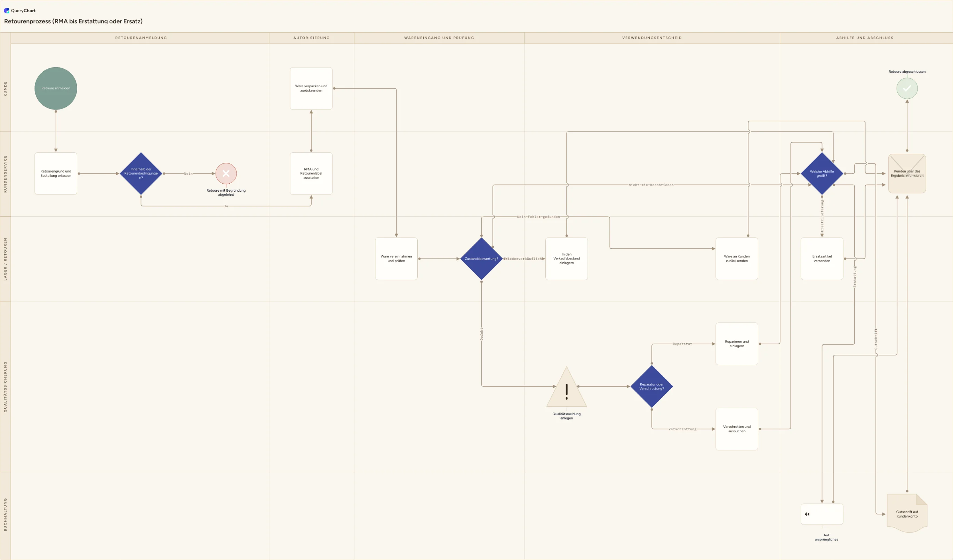Select the 'Ja' edge label
Screen dimensions: 953x560
click(x=226, y=206)
